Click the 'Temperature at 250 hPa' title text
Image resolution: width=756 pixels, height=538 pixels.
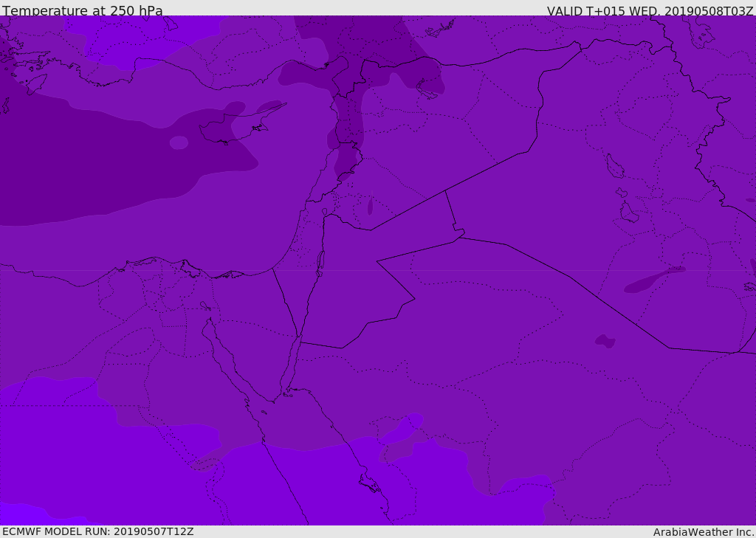[x=83, y=10]
